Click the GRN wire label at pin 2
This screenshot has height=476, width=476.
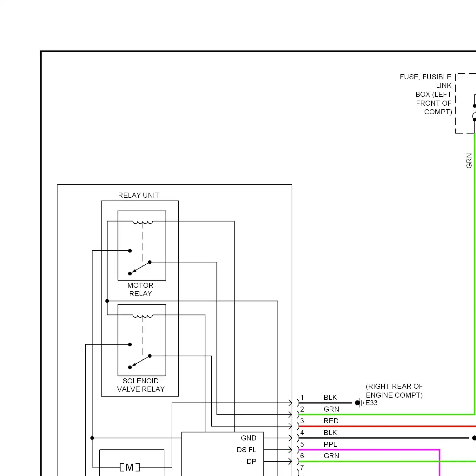tap(331, 409)
